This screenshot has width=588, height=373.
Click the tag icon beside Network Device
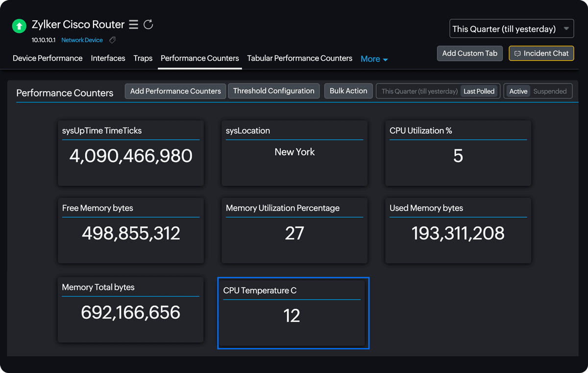113,40
